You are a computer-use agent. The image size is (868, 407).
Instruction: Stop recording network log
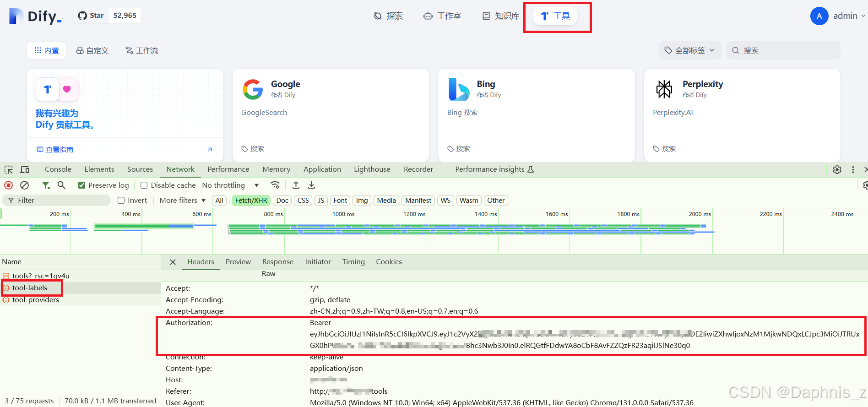(x=9, y=185)
